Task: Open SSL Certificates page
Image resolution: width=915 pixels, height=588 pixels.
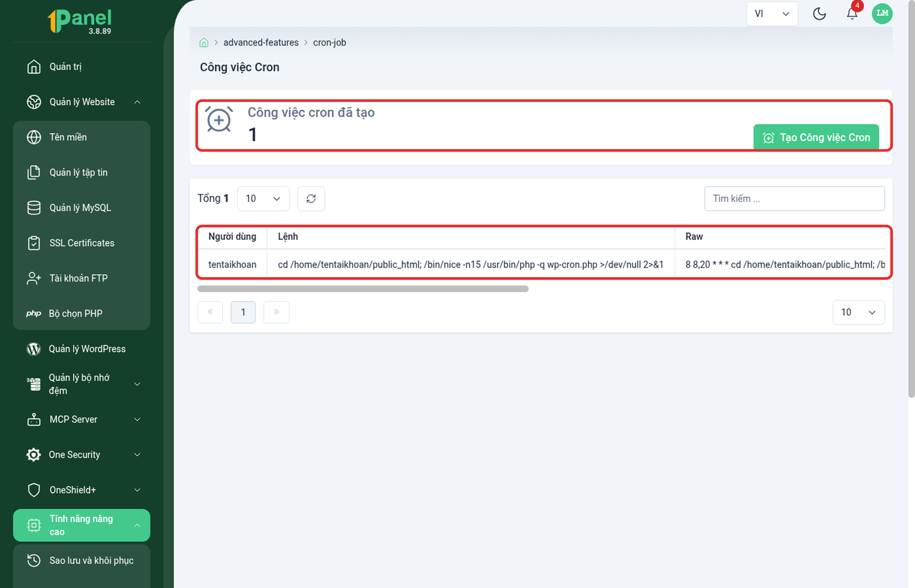Action: point(82,243)
